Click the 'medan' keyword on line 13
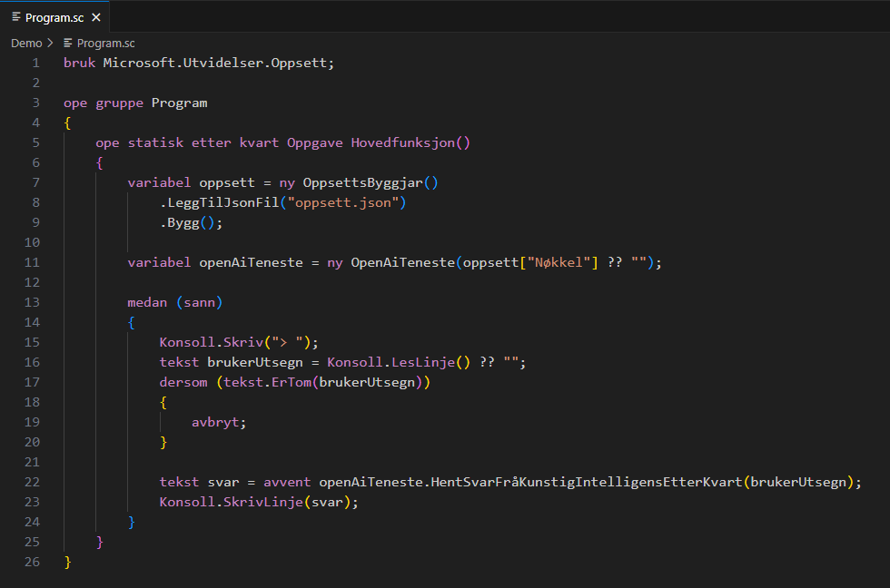The image size is (890, 588). pos(147,302)
